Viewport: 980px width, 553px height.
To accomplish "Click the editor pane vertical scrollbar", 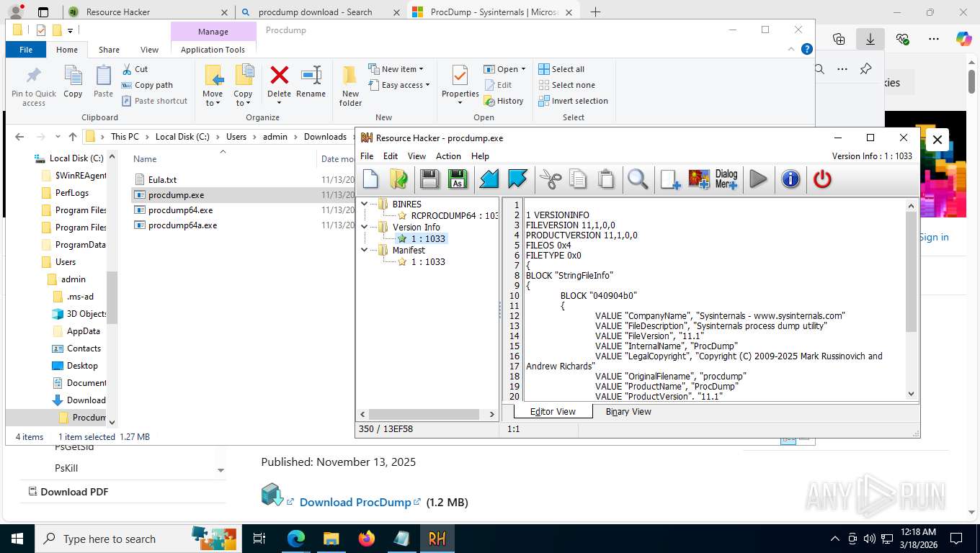I will pyautogui.click(x=911, y=272).
